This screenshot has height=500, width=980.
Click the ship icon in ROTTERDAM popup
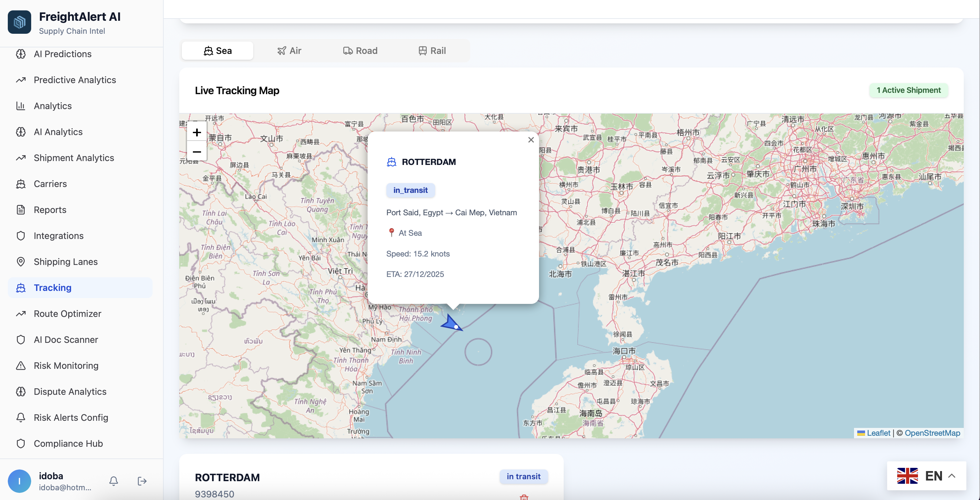(x=392, y=162)
